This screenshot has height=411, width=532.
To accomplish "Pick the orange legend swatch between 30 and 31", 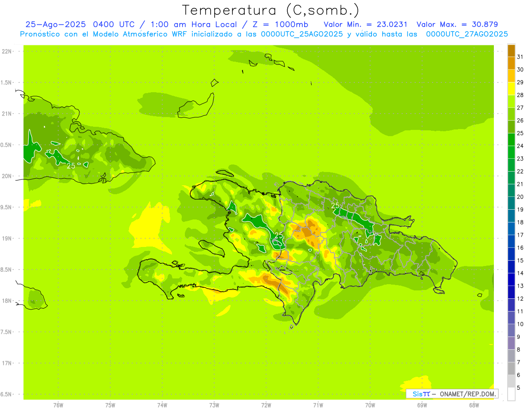I will 511,63.
